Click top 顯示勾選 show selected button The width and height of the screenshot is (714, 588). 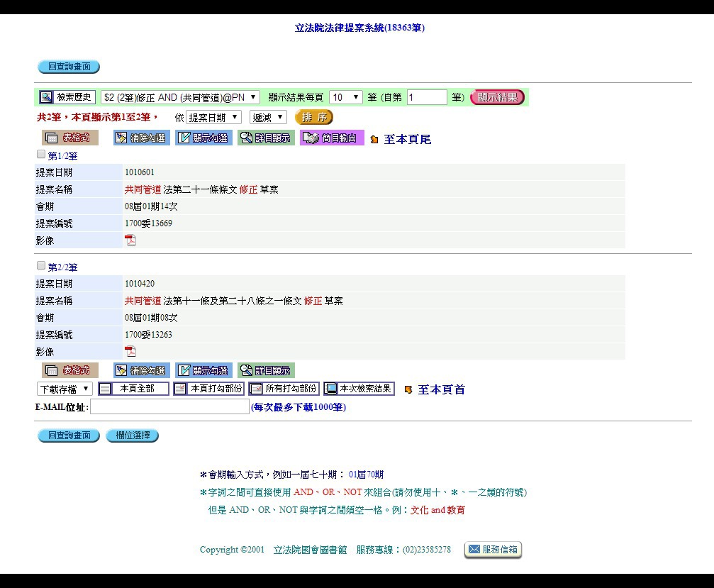click(x=204, y=138)
